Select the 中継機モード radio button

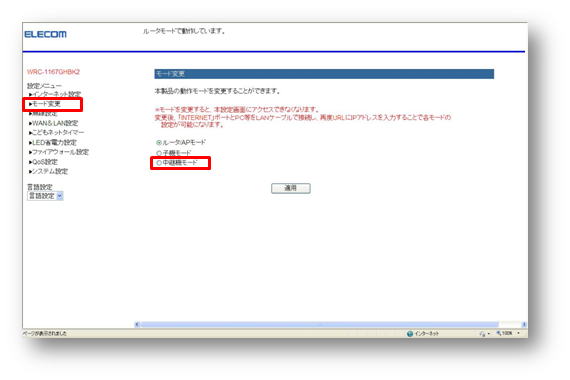pos(159,163)
